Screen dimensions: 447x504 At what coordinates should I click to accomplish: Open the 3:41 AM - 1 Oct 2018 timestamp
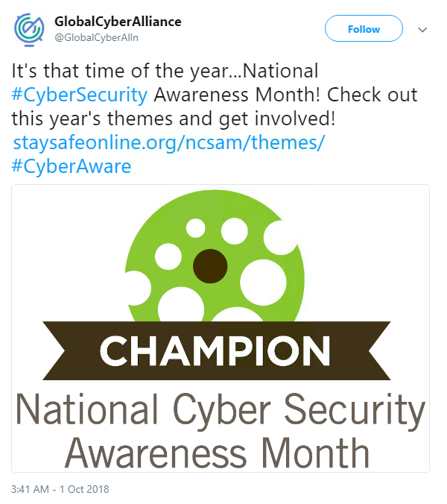pyautogui.click(x=60, y=489)
